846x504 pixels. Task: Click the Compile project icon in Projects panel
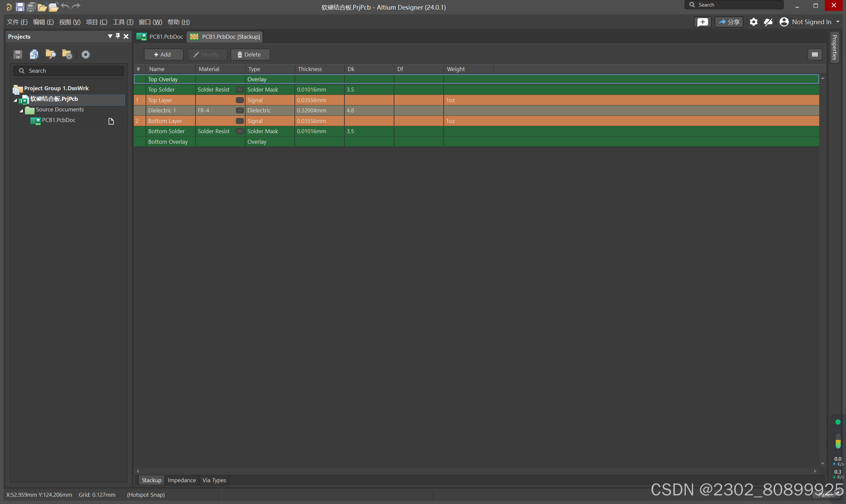34,54
